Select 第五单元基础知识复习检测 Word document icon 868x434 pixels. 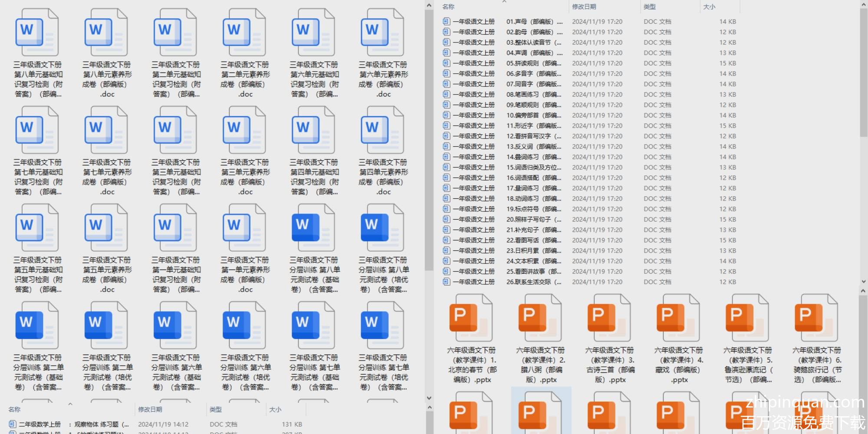point(37,227)
